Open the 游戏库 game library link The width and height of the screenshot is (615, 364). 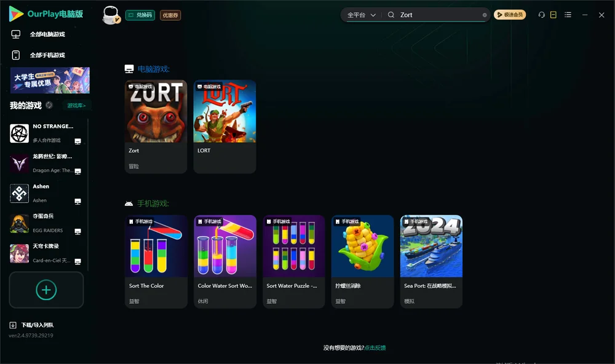click(76, 105)
